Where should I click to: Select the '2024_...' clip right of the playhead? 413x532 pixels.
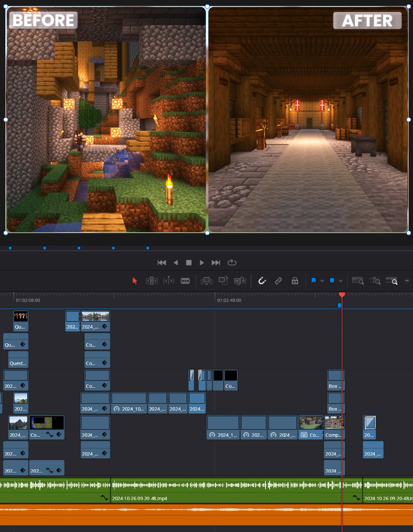pyautogui.click(x=373, y=450)
